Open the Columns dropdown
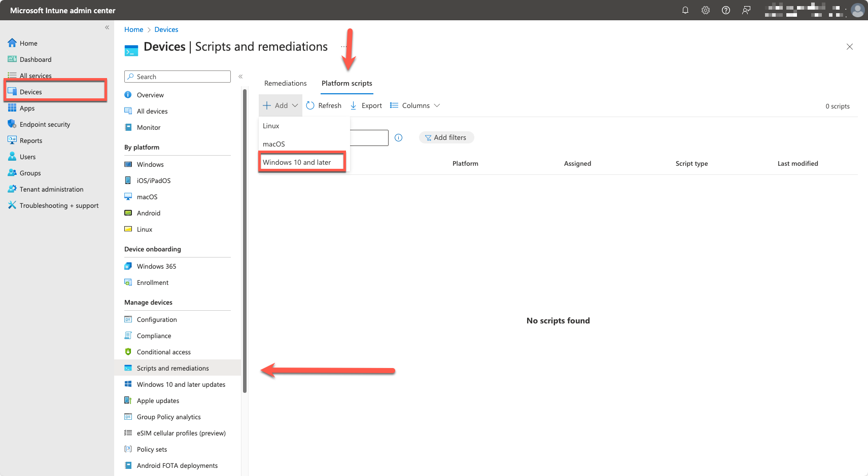The image size is (868, 476). pos(414,105)
